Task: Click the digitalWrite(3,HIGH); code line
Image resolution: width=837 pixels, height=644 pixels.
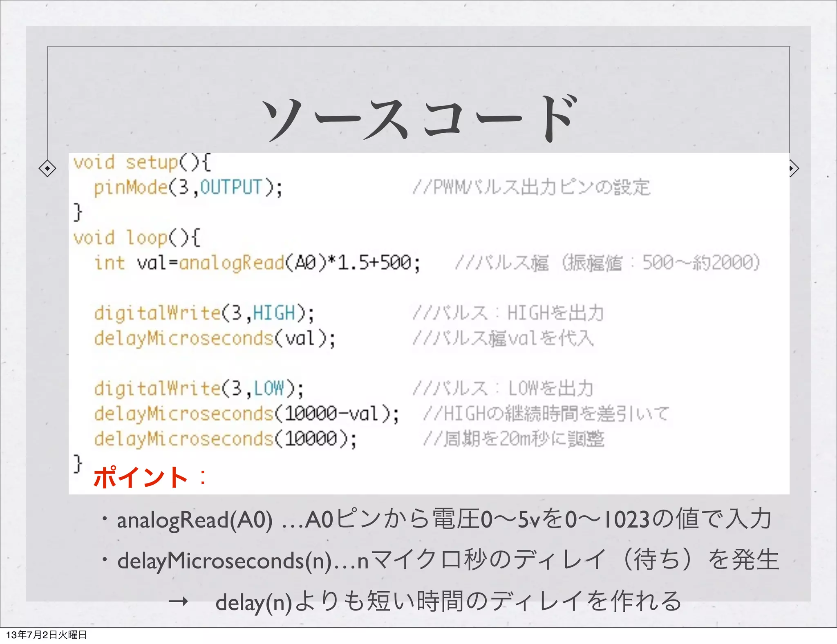Action: click(x=204, y=313)
